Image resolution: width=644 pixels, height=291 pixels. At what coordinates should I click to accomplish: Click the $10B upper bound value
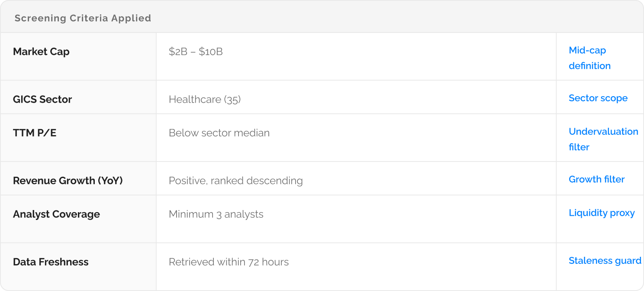[211, 52]
